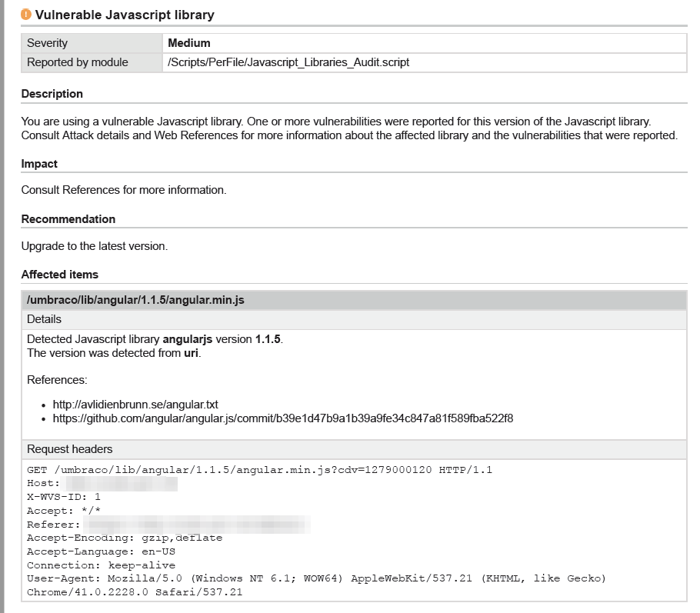700x613 pixels.
Task: Click the 'Upgrade to the latest version' text
Action: tap(95, 246)
